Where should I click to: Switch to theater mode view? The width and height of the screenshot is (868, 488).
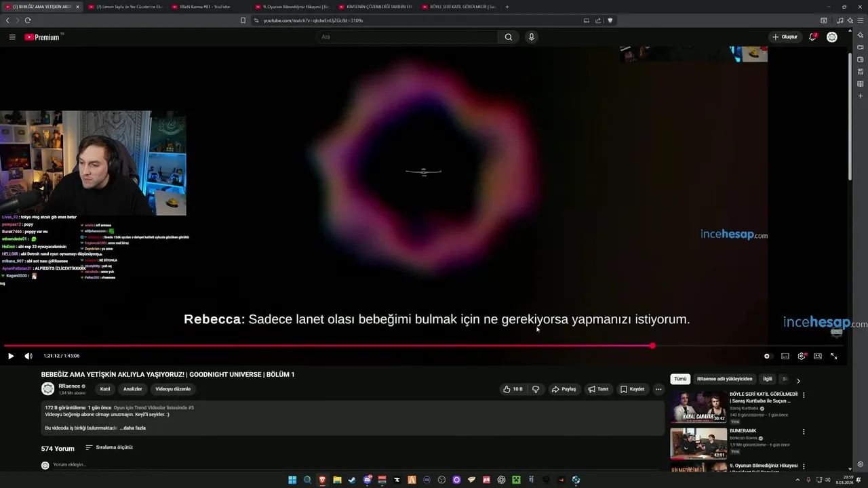coord(818,357)
